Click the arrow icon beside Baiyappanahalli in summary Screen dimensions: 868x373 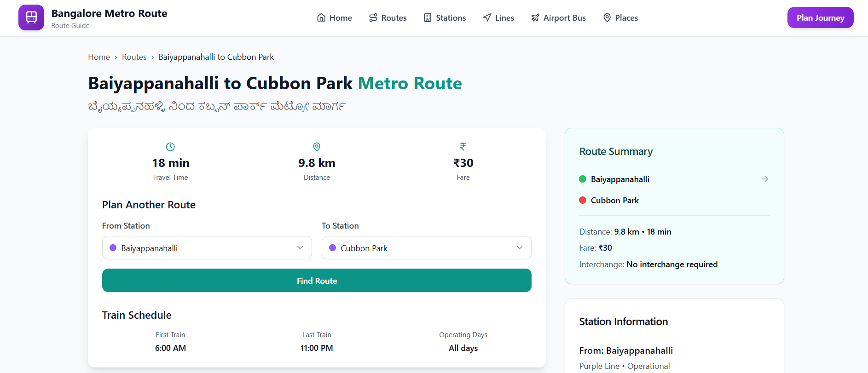coord(765,179)
